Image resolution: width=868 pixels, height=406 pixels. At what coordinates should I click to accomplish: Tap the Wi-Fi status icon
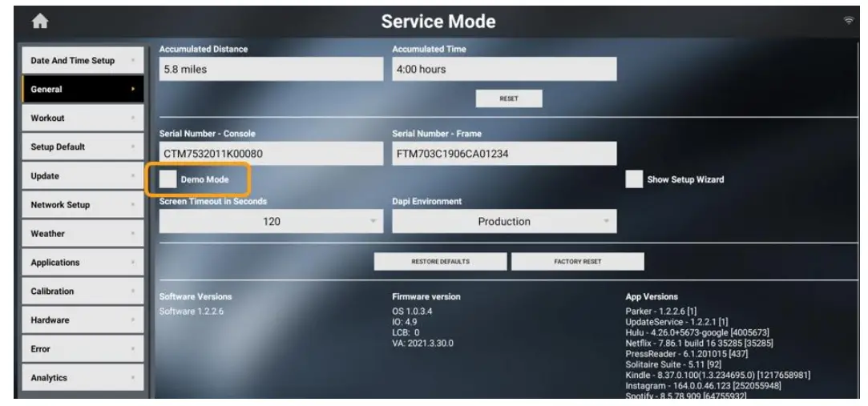point(848,21)
